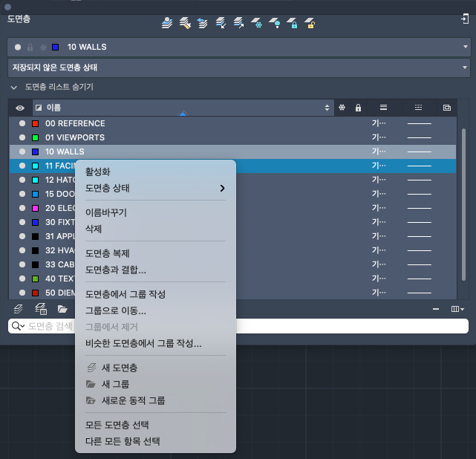The width and height of the screenshot is (476, 459).
Task: Click the blue swatch in the current layer dropdown
Action: coord(55,47)
